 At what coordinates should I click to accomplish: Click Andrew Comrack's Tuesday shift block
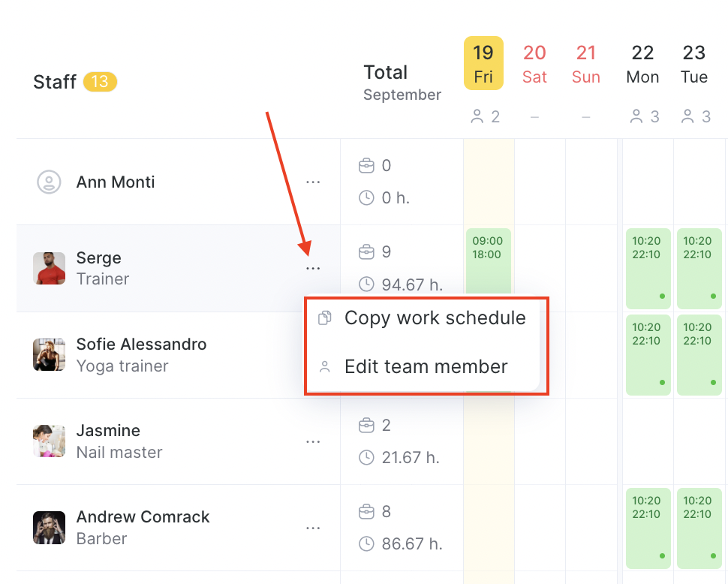[699, 525]
